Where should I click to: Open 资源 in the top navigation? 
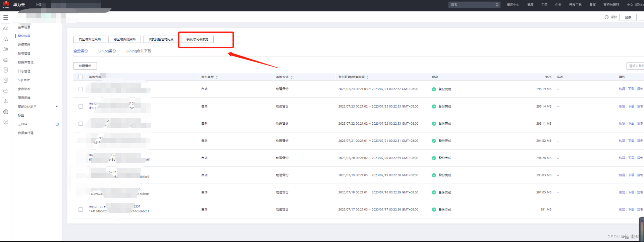[x=530, y=5]
